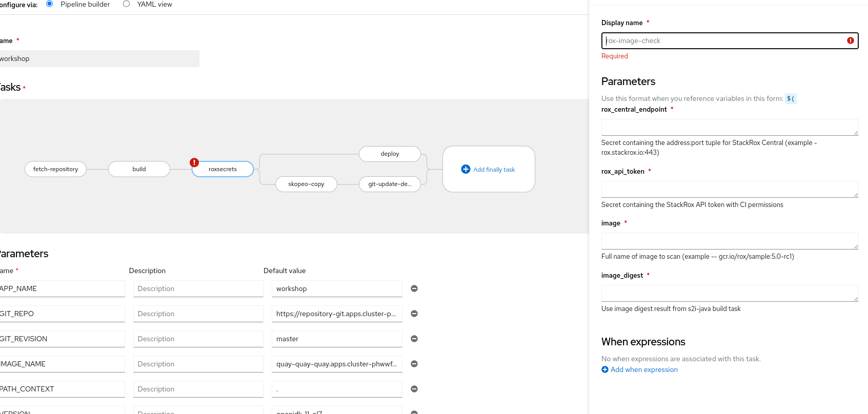
Task: Delete the GIT_REVISION parameter via minus icon
Action: (414, 339)
